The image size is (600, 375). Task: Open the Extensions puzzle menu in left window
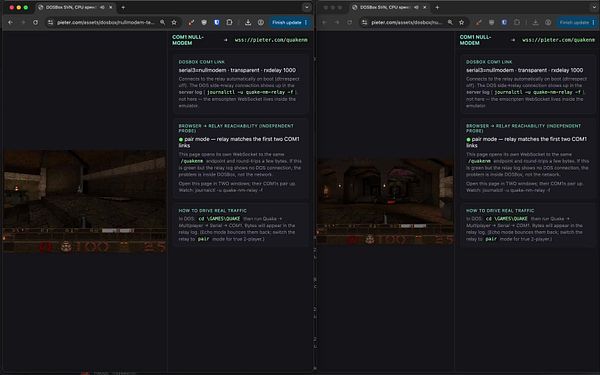tap(229, 23)
